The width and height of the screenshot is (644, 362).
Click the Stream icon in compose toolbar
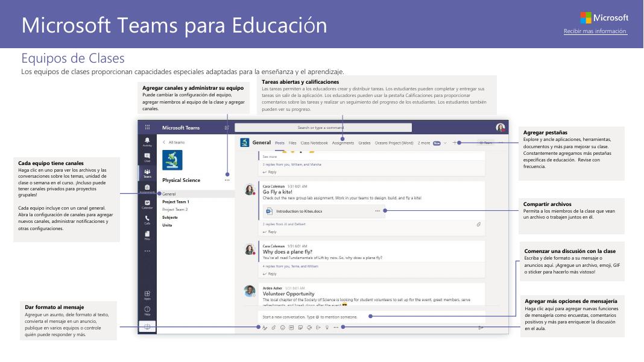coord(318,328)
